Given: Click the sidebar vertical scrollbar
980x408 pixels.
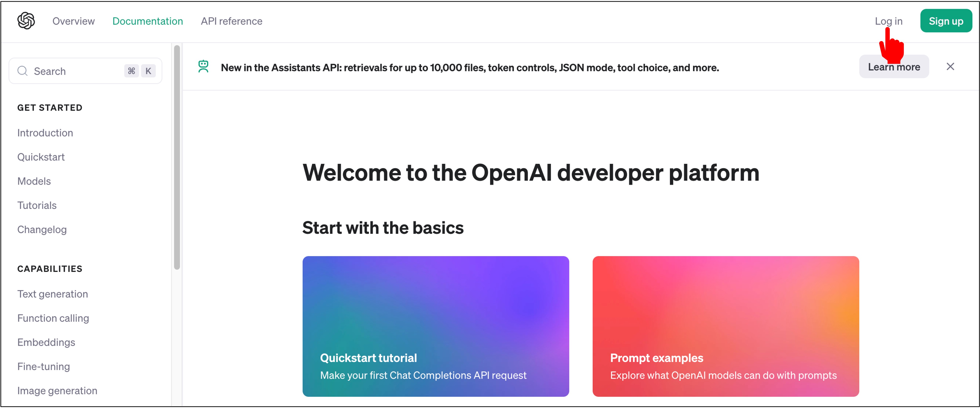Looking at the screenshot, I should [176, 157].
